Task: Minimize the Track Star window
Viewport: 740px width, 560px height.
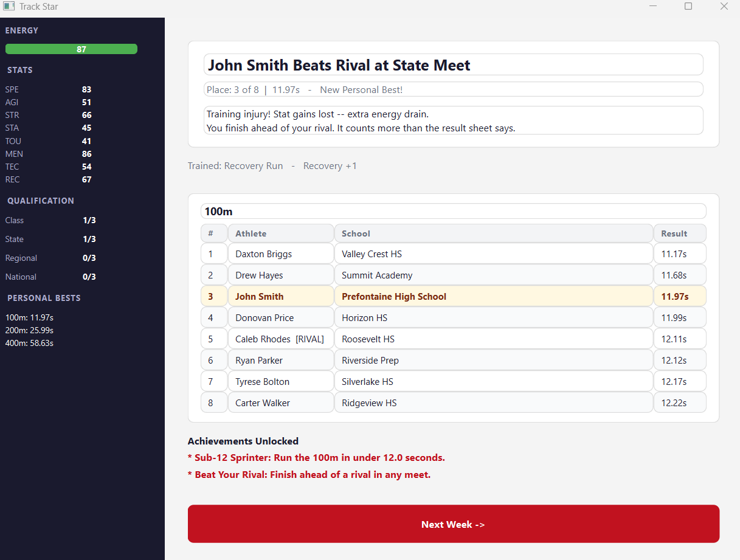Action: point(653,6)
